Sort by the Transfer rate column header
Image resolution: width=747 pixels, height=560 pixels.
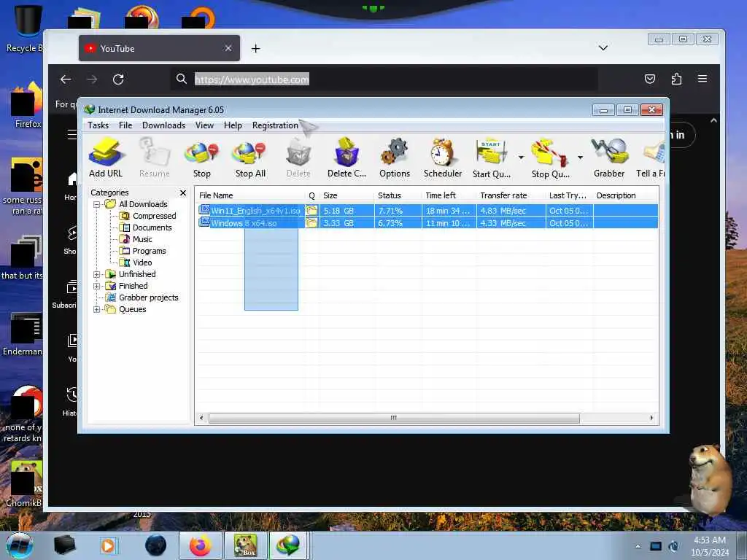click(x=511, y=195)
